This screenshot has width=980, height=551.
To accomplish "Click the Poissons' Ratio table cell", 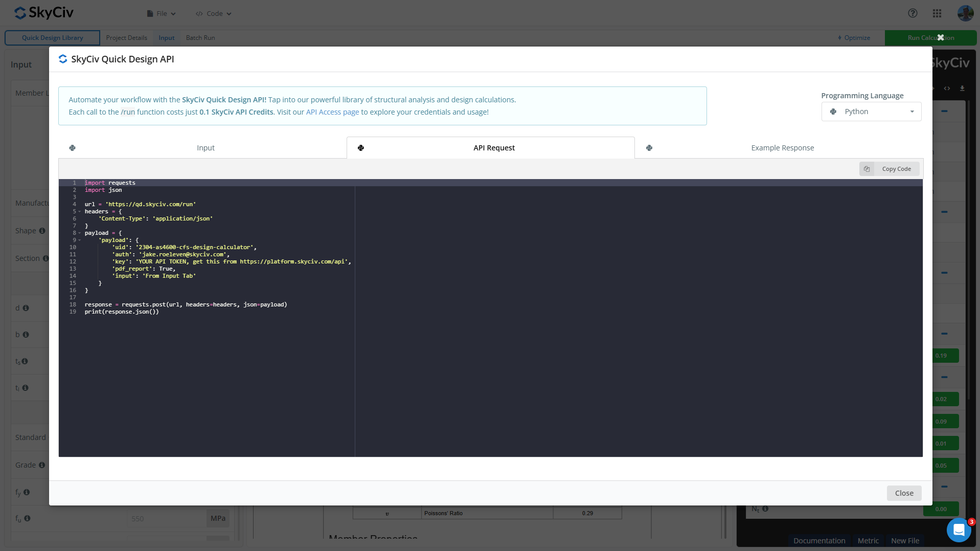I will pyautogui.click(x=487, y=513).
